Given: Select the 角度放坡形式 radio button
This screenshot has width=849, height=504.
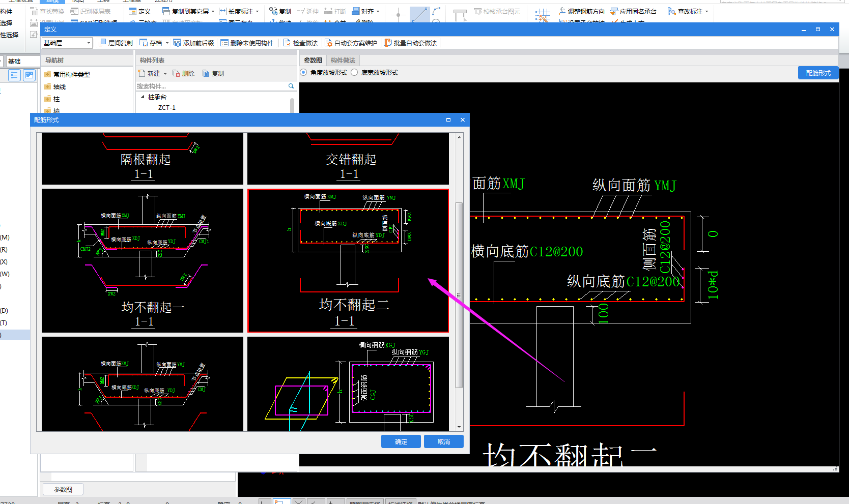Looking at the screenshot, I should (x=304, y=73).
